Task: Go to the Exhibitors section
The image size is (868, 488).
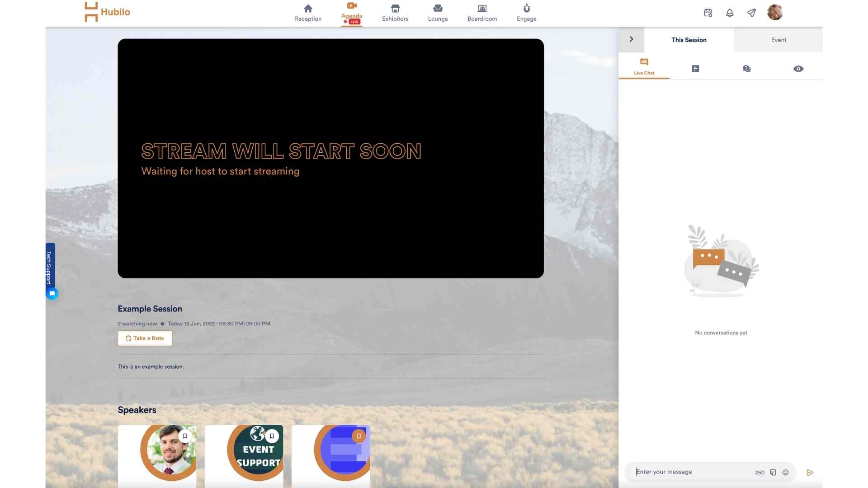Action: coord(395,13)
